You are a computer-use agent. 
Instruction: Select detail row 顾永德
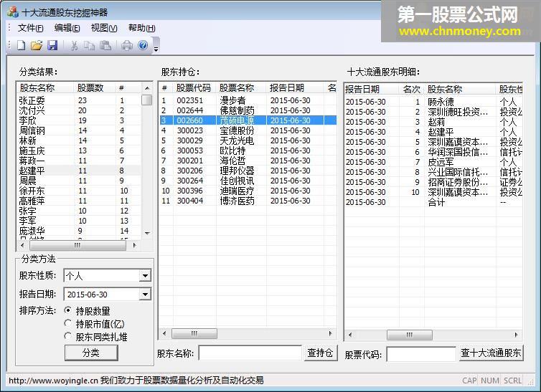coord(433,102)
